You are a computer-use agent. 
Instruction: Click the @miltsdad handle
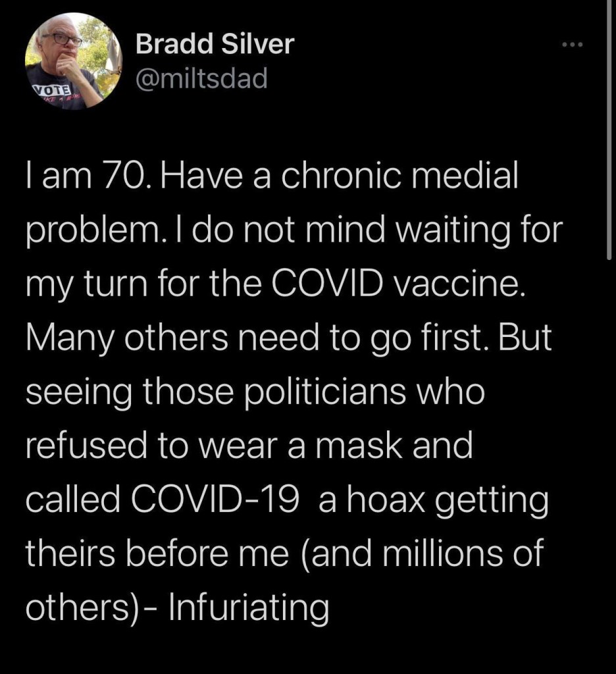pyautogui.click(x=201, y=79)
